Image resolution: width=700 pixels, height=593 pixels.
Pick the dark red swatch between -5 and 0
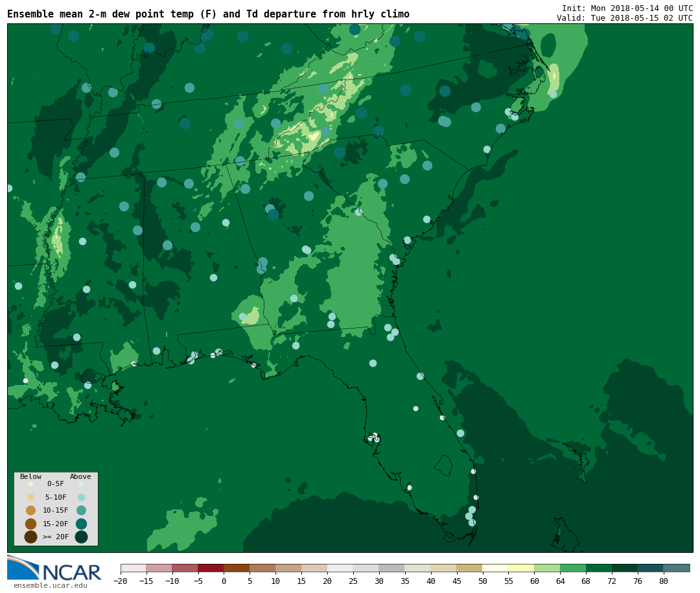211,568
